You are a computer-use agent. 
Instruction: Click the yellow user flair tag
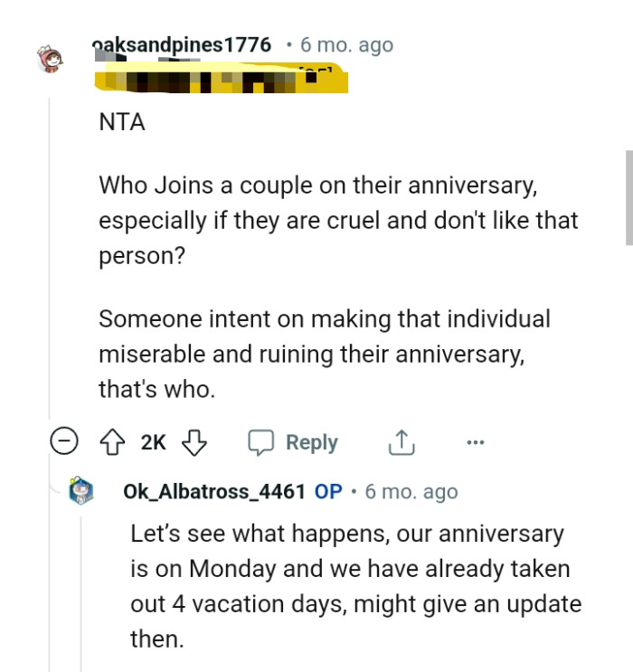pyautogui.click(x=221, y=81)
